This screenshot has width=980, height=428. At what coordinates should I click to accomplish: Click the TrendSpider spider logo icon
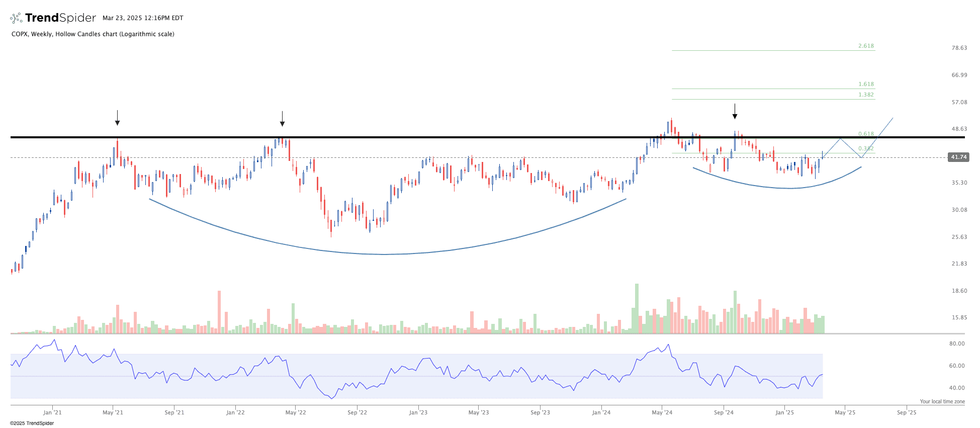coord(16,18)
